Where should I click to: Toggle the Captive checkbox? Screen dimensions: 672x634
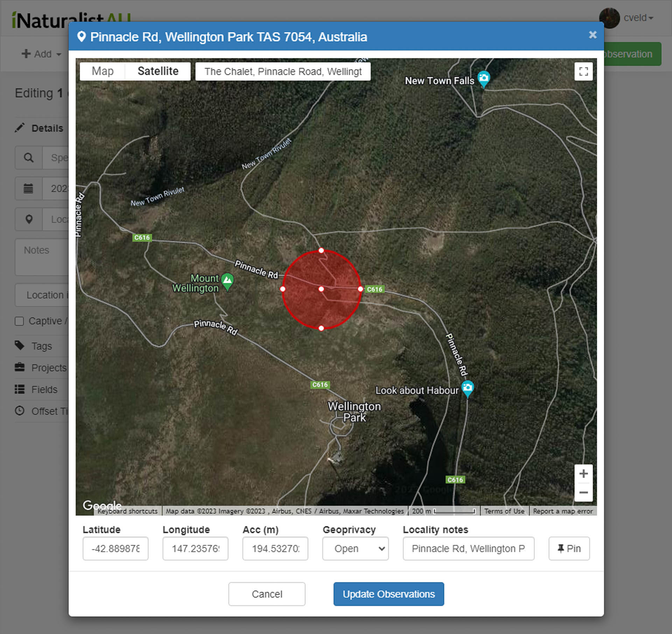[19, 321]
